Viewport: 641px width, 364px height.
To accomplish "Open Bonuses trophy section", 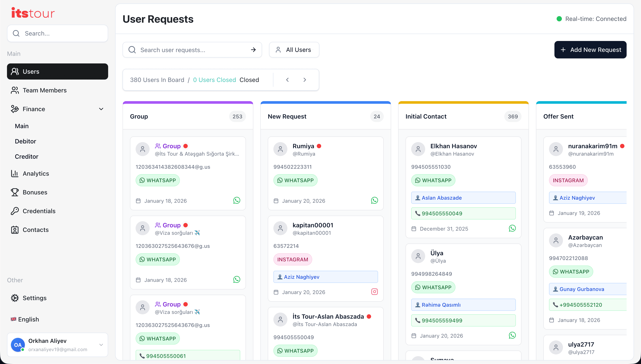I will [x=35, y=192].
